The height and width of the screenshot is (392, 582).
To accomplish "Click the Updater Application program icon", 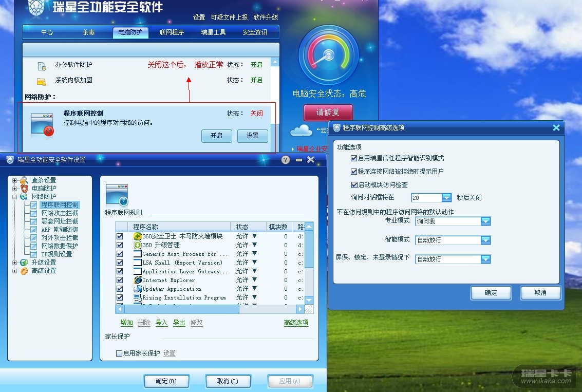I will [x=137, y=289].
